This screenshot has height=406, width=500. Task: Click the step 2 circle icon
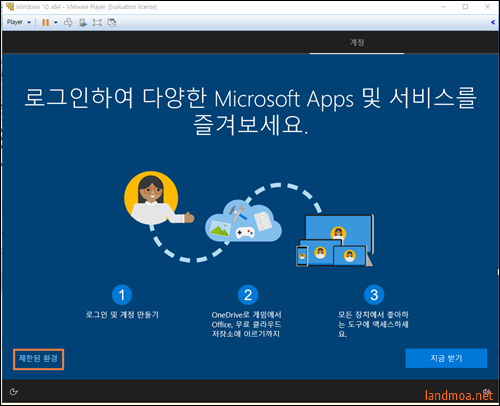[248, 295]
